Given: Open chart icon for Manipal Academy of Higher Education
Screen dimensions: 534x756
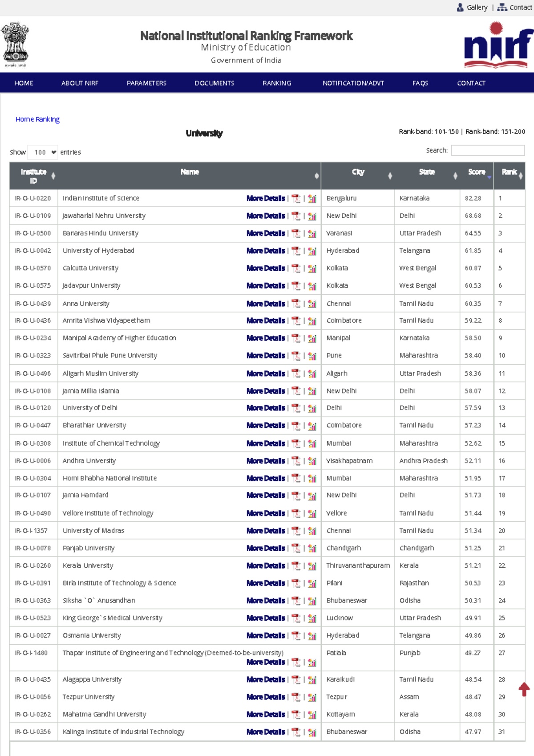Looking at the screenshot, I should [x=312, y=338].
